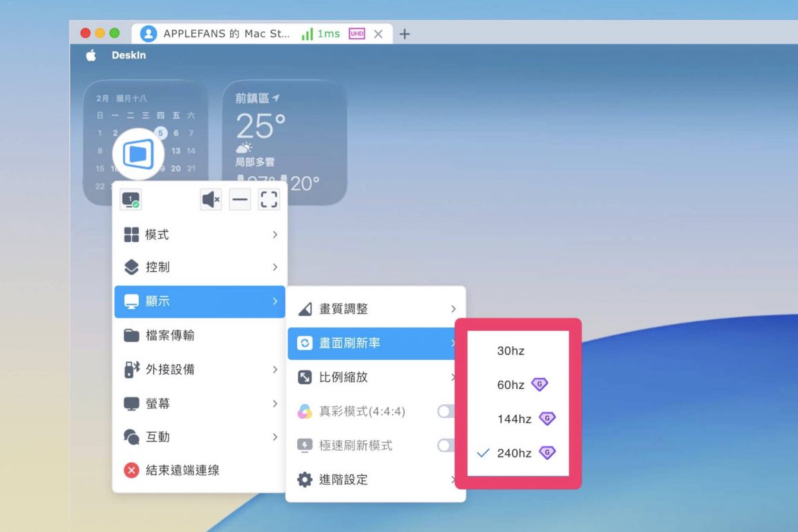
Task: Expand the 模式 submenu
Action: (199, 235)
